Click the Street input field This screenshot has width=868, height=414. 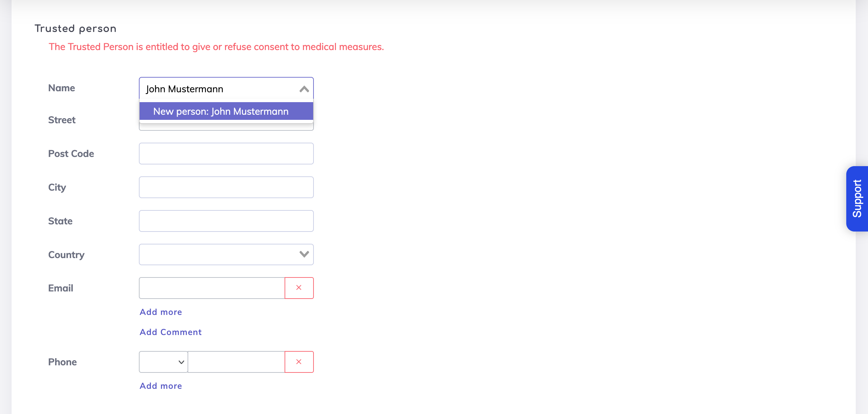click(226, 127)
